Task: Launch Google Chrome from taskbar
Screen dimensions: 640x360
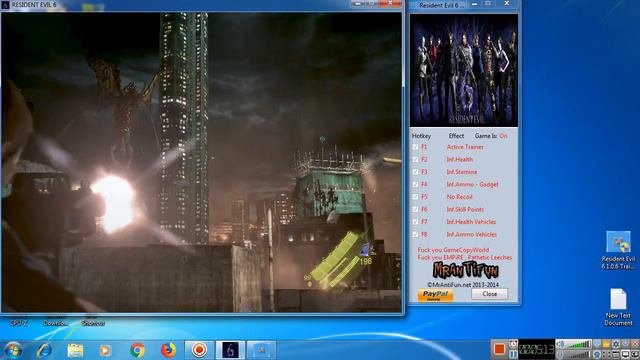Action: click(138, 350)
